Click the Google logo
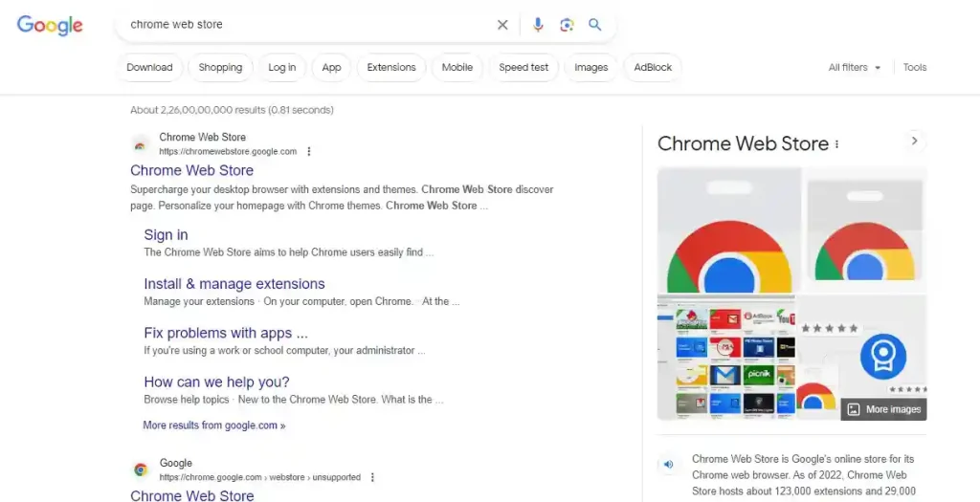Screen dimensions: 980x502 tap(50, 25)
